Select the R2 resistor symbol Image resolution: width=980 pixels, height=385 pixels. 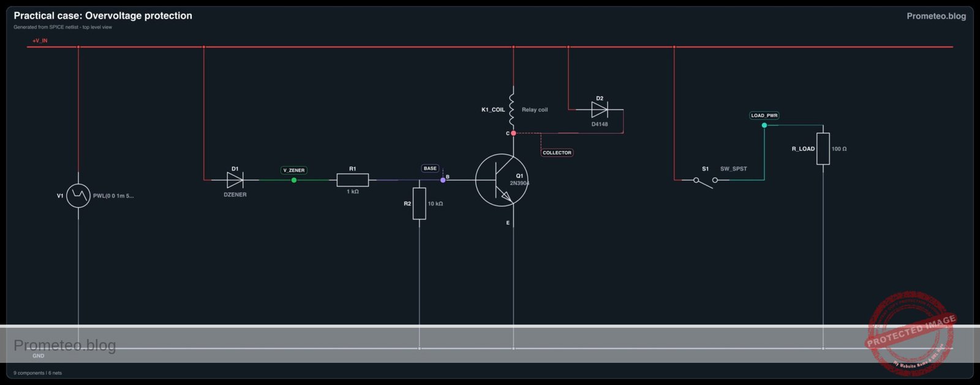pyautogui.click(x=419, y=204)
